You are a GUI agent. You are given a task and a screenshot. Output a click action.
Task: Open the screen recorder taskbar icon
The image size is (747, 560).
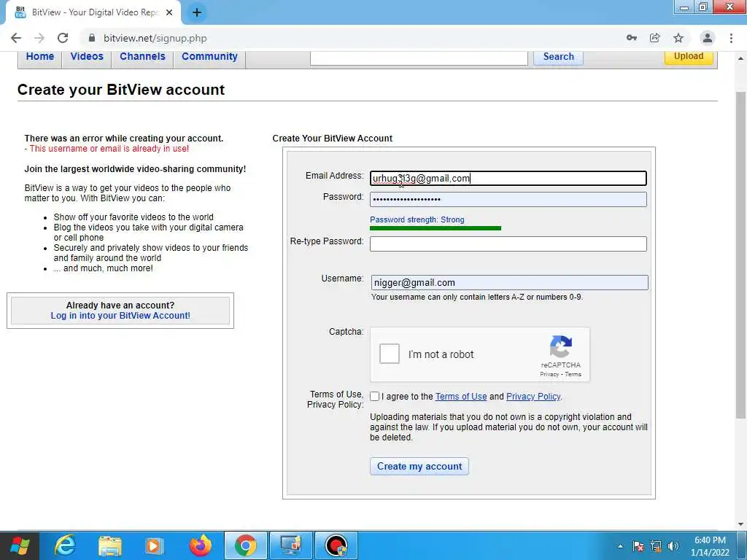(336, 545)
